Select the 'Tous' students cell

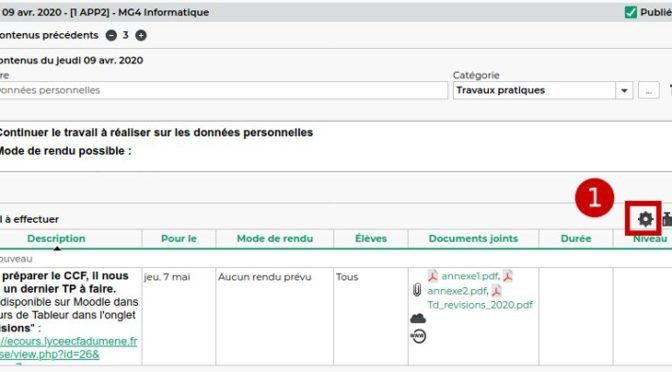click(371, 316)
